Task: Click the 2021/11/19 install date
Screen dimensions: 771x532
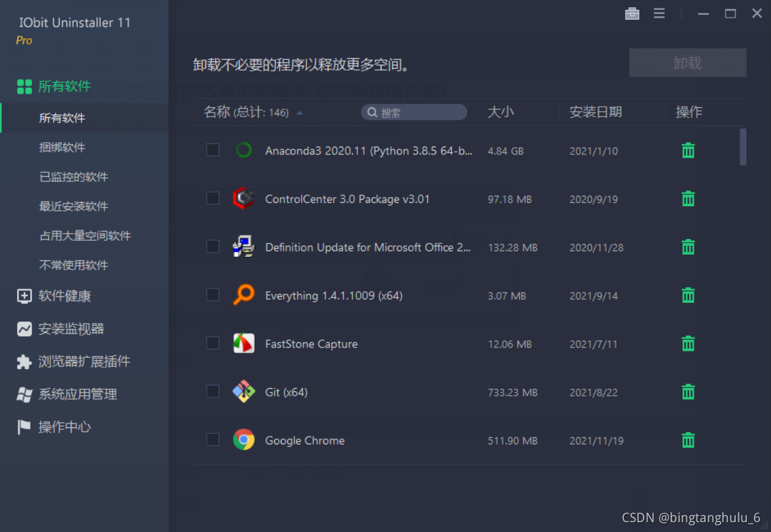Action: [596, 441]
